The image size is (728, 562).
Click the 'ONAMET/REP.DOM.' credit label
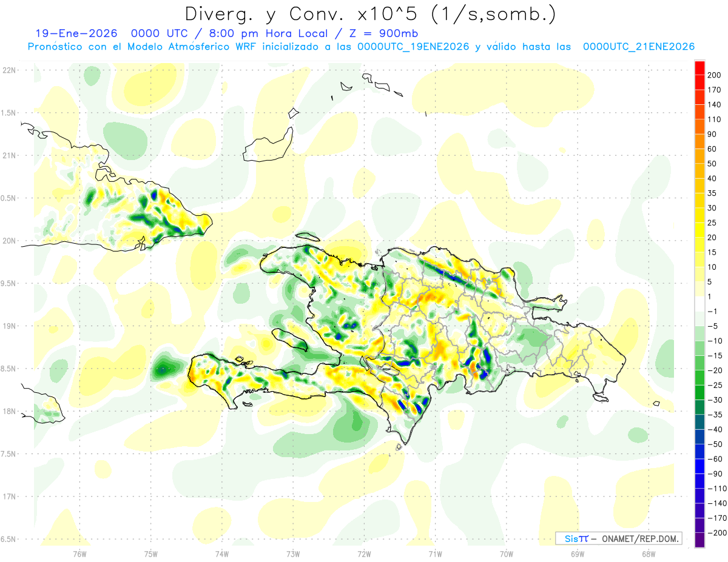pyautogui.click(x=640, y=538)
